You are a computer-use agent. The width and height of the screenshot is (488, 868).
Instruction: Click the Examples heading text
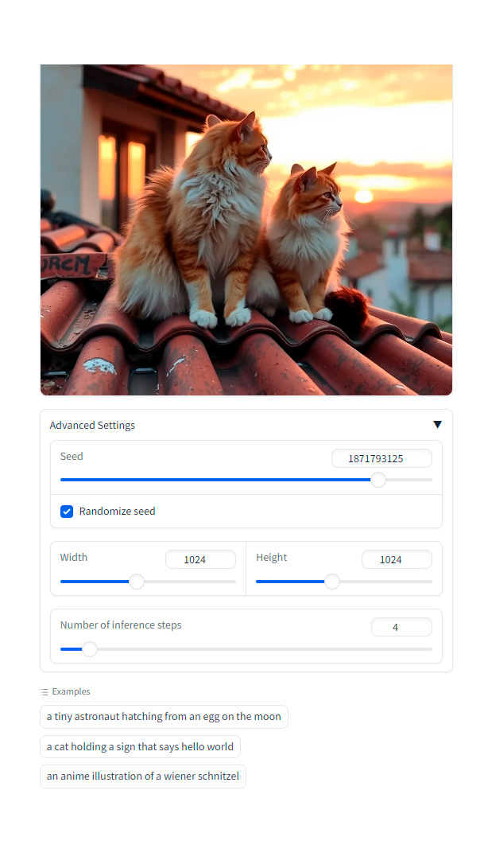[x=71, y=692]
